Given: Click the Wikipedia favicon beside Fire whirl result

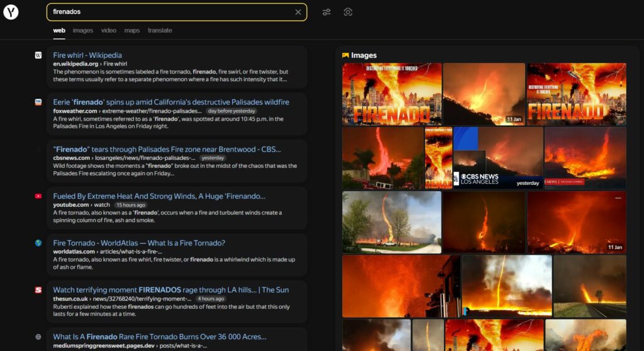Looking at the screenshot, I should (38, 55).
